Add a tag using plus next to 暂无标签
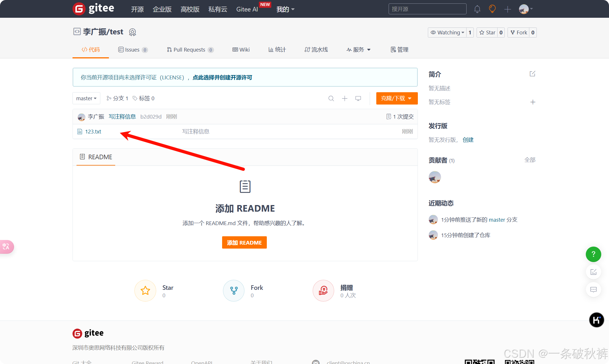The width and height of the screenshot is (609, 364). point(533,102)
